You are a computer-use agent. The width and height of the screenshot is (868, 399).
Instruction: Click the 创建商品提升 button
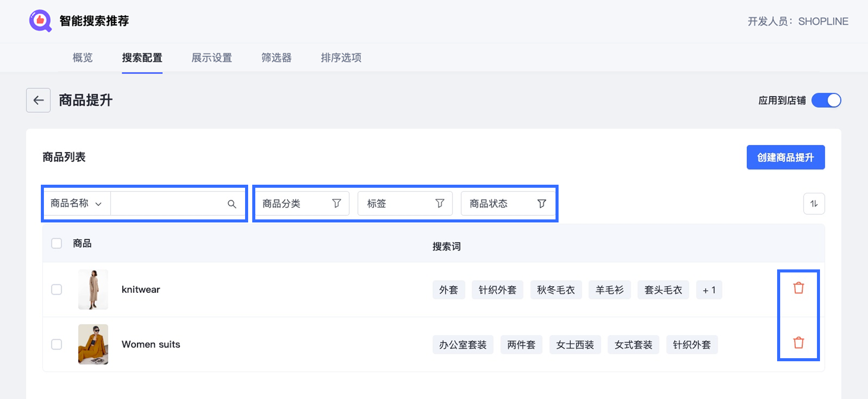tap(785, 158)
